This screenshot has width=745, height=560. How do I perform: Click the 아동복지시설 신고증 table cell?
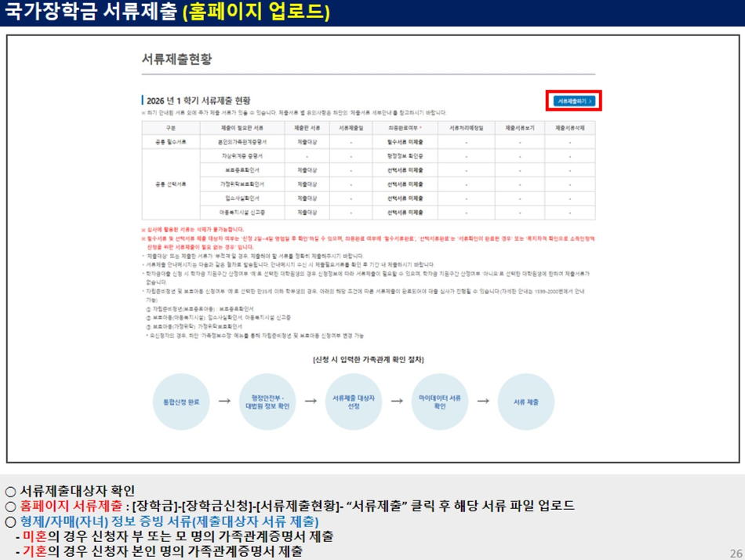[x=242, y=213]
